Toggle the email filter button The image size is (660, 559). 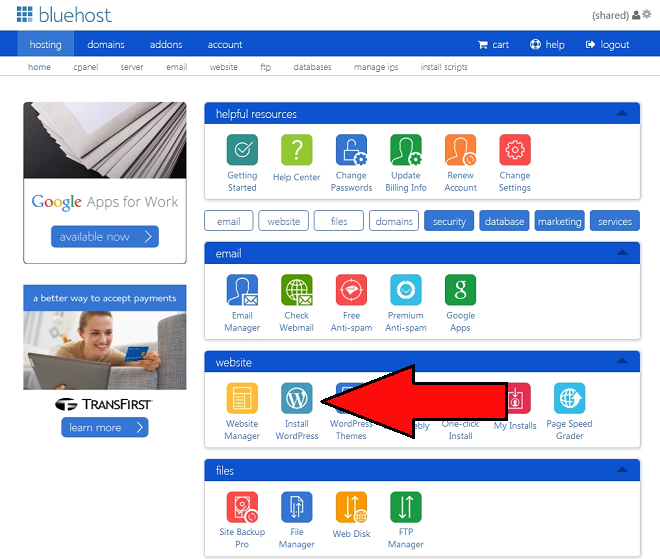coord(229,221)
